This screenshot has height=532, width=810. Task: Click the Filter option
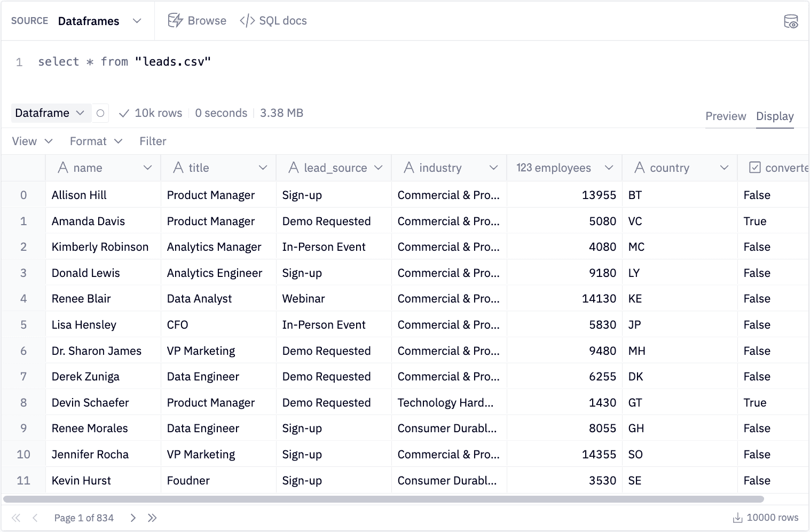pyautogui.click(x=153, y=141)
